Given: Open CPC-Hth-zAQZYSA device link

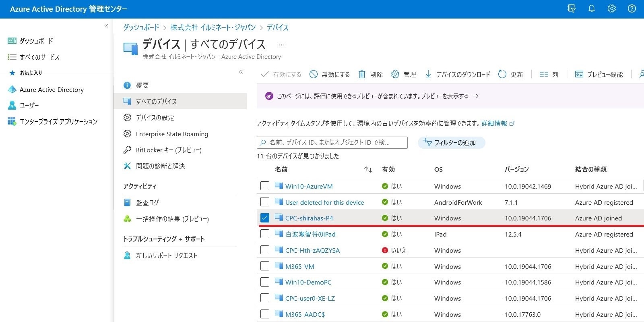Looking at the screenshot, I should [312, 250].
